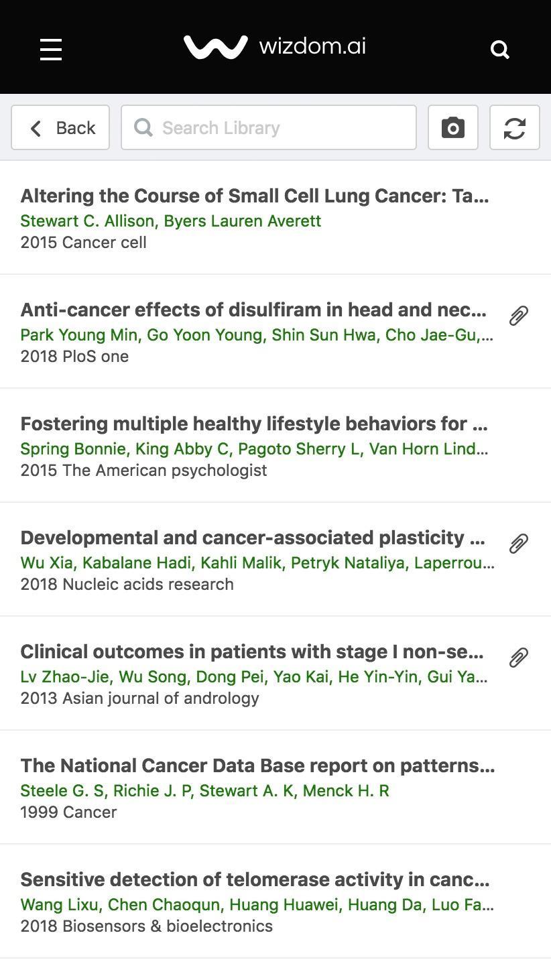Open the hamburger navigation menu
The height and width of the screenshot is (980, 551).
51,49
